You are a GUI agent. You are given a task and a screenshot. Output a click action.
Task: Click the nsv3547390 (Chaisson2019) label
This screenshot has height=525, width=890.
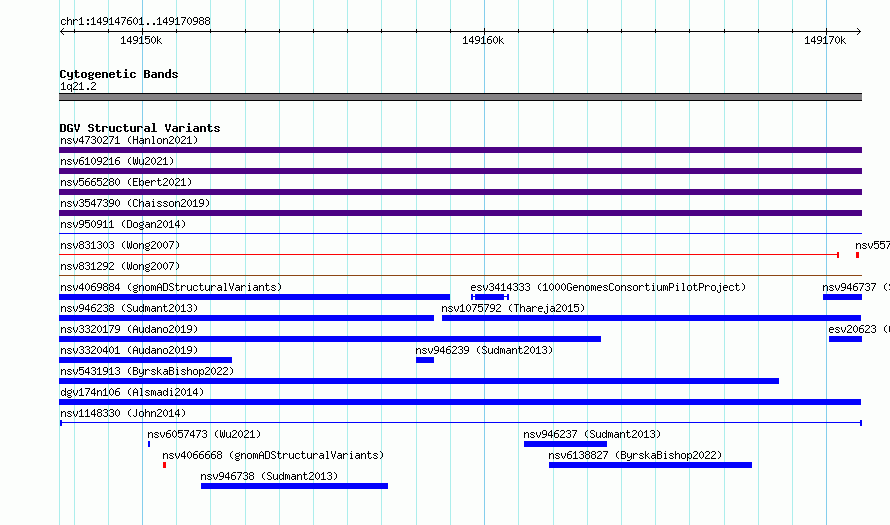[x=135, y=203]
